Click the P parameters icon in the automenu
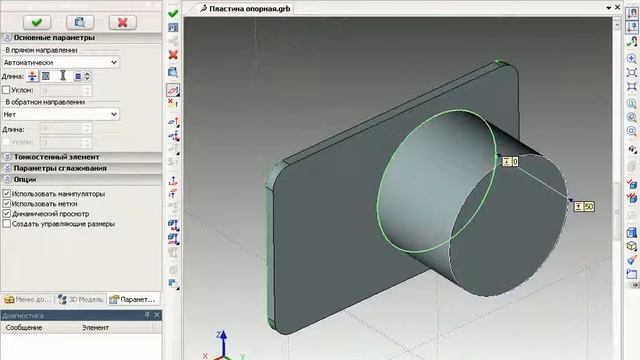 click(173, 28)
